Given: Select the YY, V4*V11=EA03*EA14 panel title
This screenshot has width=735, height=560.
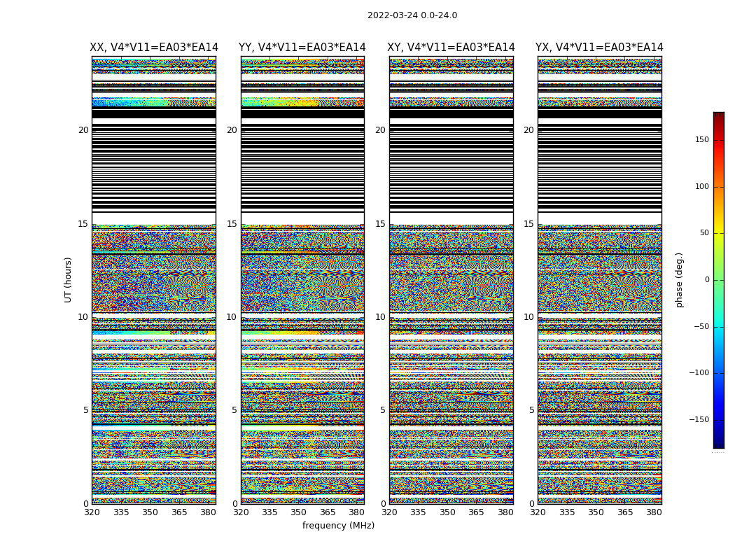Looking at the screenshot, I should click(302, 48).
